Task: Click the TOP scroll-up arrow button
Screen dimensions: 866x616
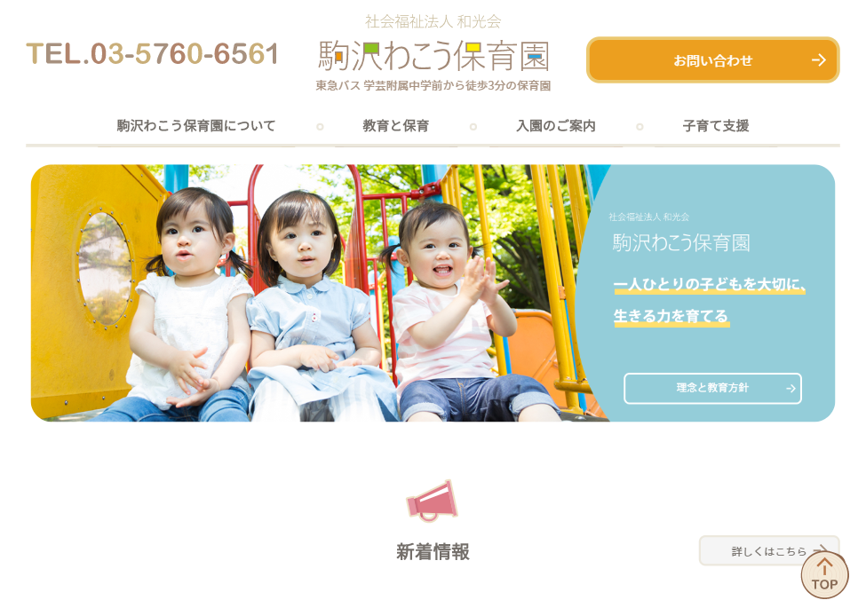Action: tap(824, 576)
